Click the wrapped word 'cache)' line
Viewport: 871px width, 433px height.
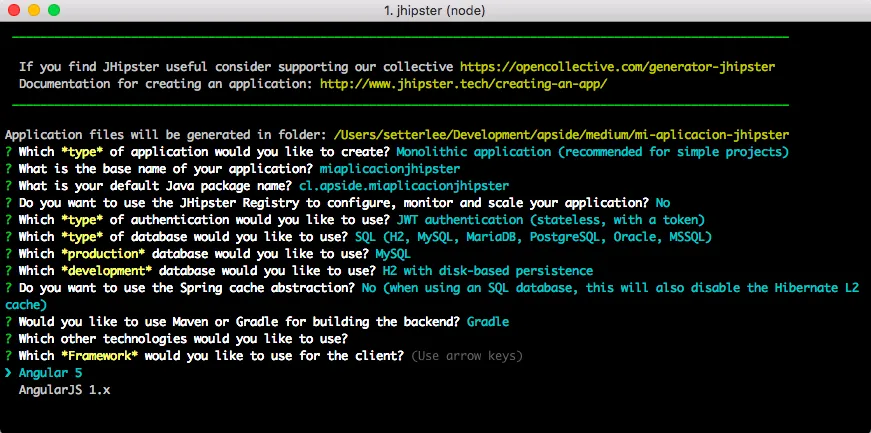(26, 305)
